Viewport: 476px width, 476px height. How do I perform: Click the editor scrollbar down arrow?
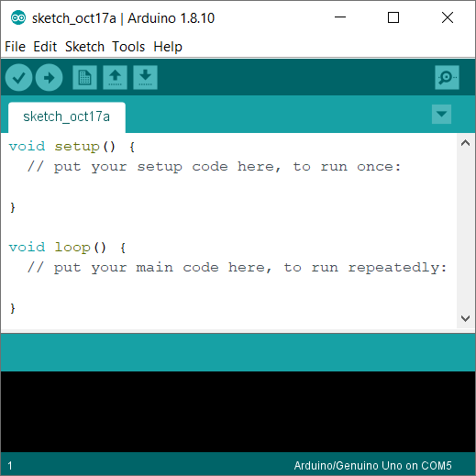point(465,318)
